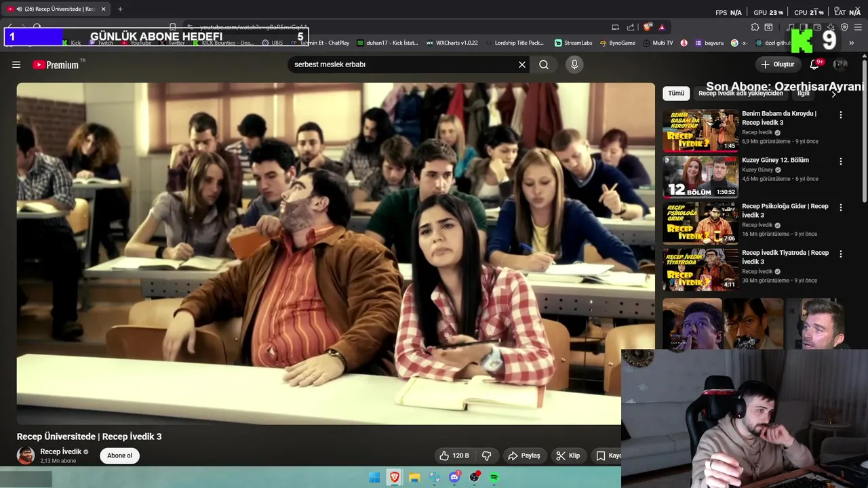Like the video with 120 B thumbs-up

[x=454, y=455]
